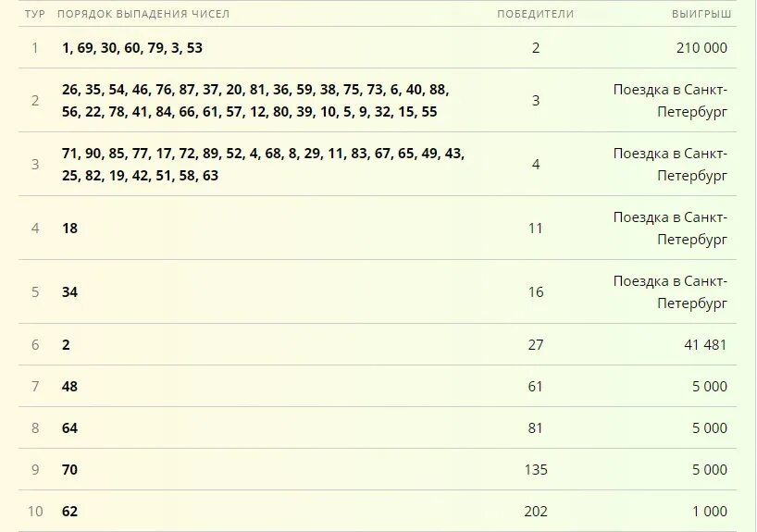The width and height of the screenshot is (757, 532).
Task: Click the round 2 prize Поездка в Санкт-Петербург
Action: pos(670,101)
